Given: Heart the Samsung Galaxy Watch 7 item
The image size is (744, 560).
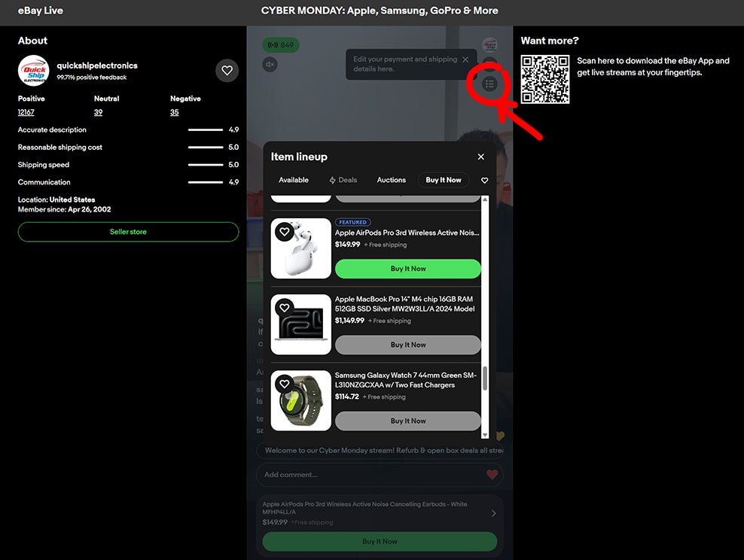Looking at the screenshot, I should coord(284,384).
